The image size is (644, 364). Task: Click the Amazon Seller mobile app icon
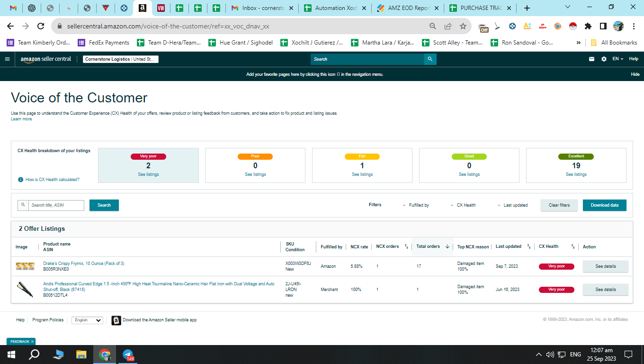116,320
